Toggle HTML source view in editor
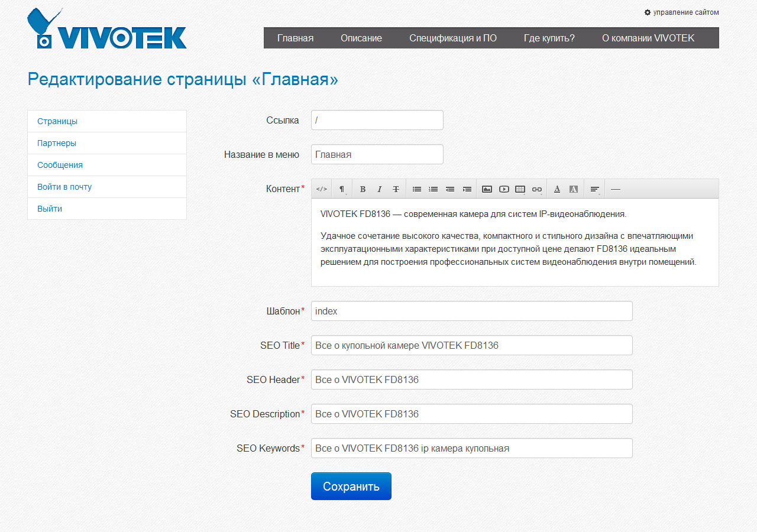757x532 pixels. [321, 189]
